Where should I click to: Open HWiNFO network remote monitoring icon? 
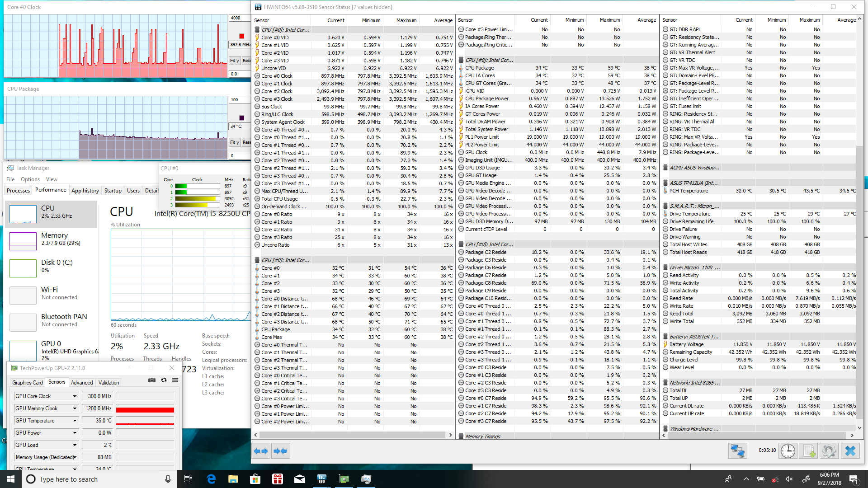pyautogui.click(x=738, y=451)
